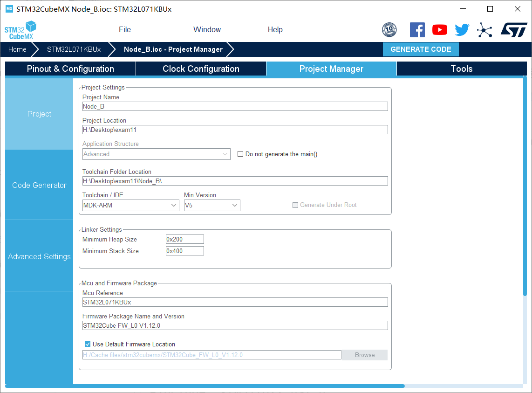Screen dimensions: 532x393
Task: Click the horizontal scrollbar at bottom
Action: (205, 386)
